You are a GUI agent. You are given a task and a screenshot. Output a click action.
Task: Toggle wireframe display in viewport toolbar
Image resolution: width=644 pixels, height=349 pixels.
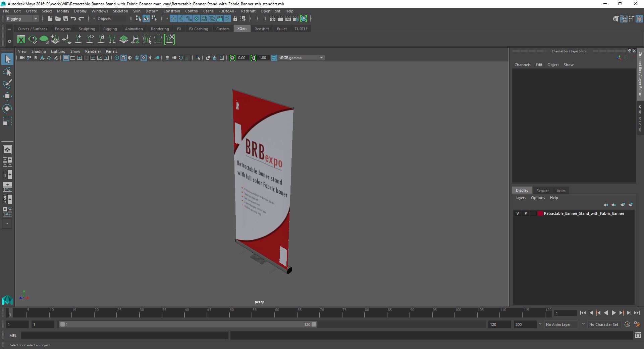117,58
